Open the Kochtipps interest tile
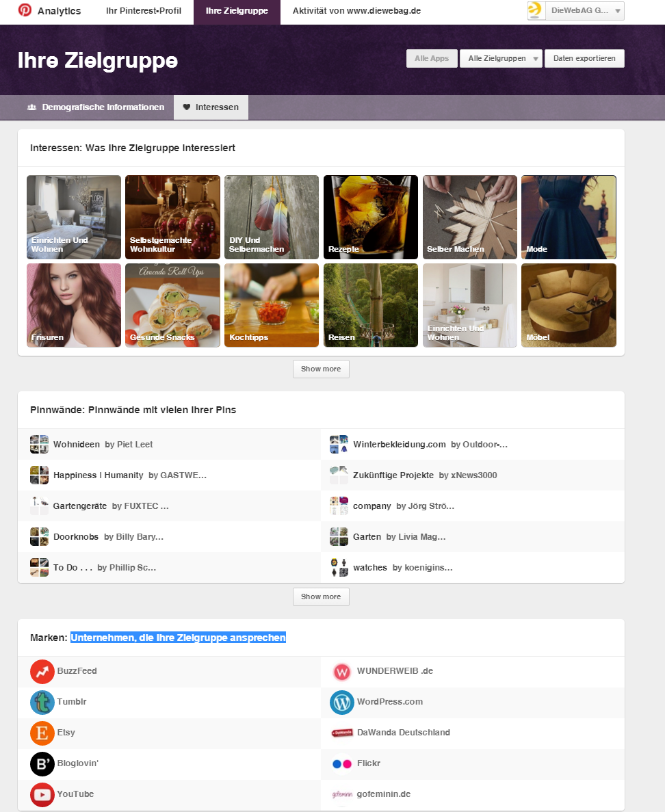Image resolution: width=665 pixels, height=812 pixels. [272, 305]
